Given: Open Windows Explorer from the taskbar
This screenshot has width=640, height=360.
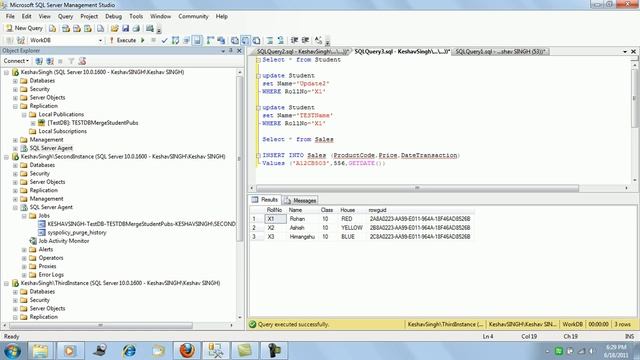Looking at the screenshot, I should pyautogui.click(x=40, y=351).
